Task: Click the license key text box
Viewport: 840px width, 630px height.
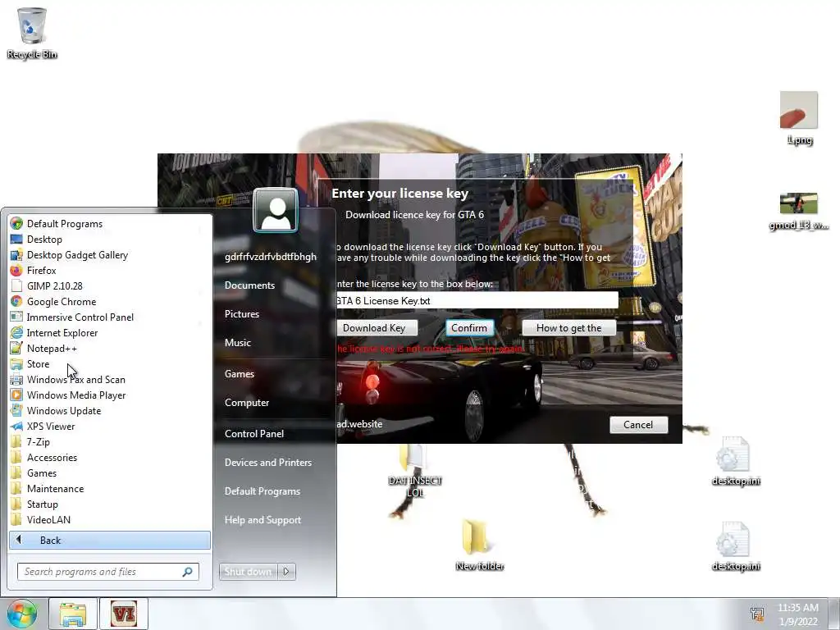Action: point(477,300)
